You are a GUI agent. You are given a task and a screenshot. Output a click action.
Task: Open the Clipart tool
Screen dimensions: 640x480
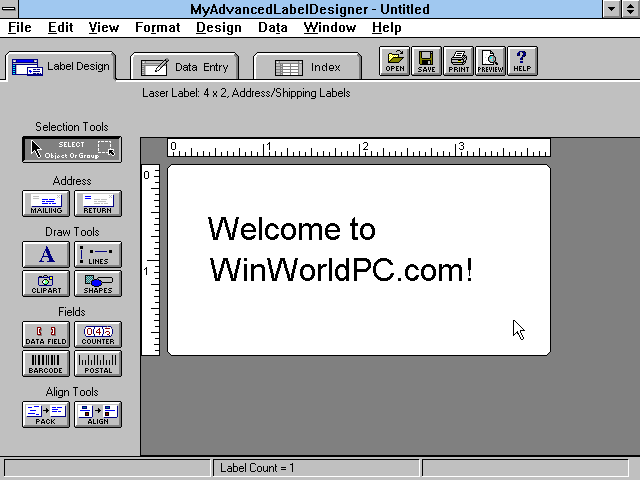(x=46, y=284)
